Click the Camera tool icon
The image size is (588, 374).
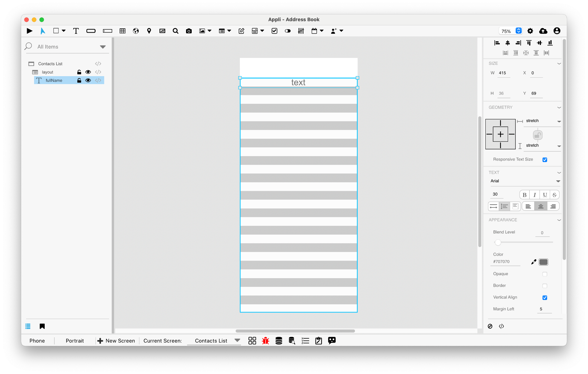(x=188, y=30)
